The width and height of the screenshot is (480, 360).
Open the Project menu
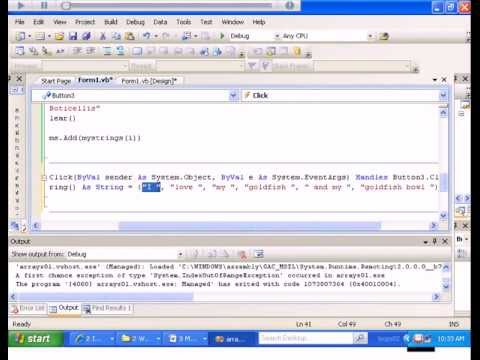[x=85, y=22]
